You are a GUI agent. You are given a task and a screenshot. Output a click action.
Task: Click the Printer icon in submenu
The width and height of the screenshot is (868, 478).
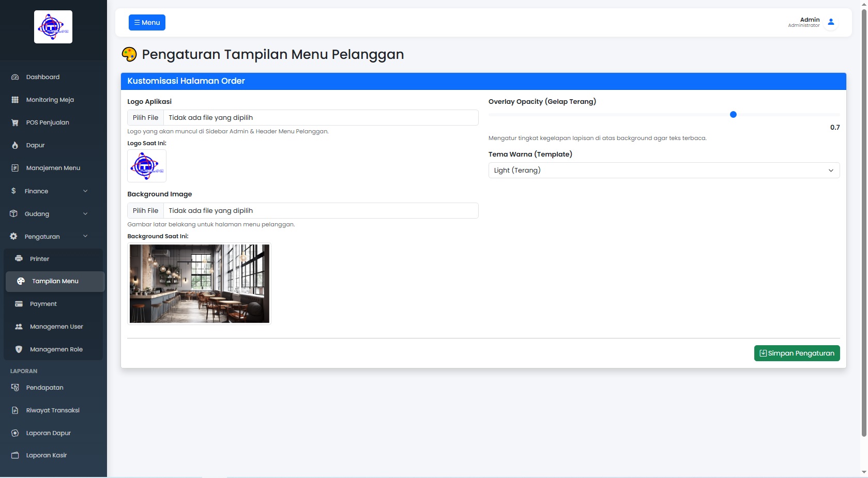pos(19,258)
